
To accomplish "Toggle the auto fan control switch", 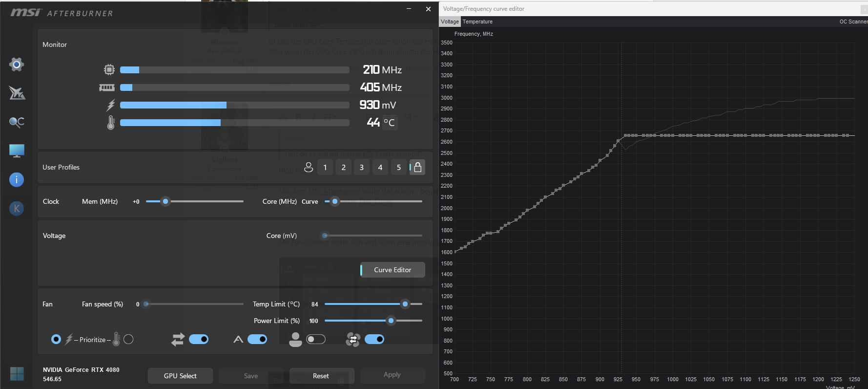I will pos(257,339).
